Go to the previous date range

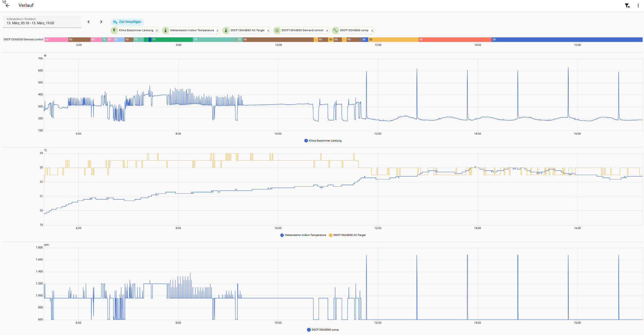pyautogui.click(x=89, y=22)
